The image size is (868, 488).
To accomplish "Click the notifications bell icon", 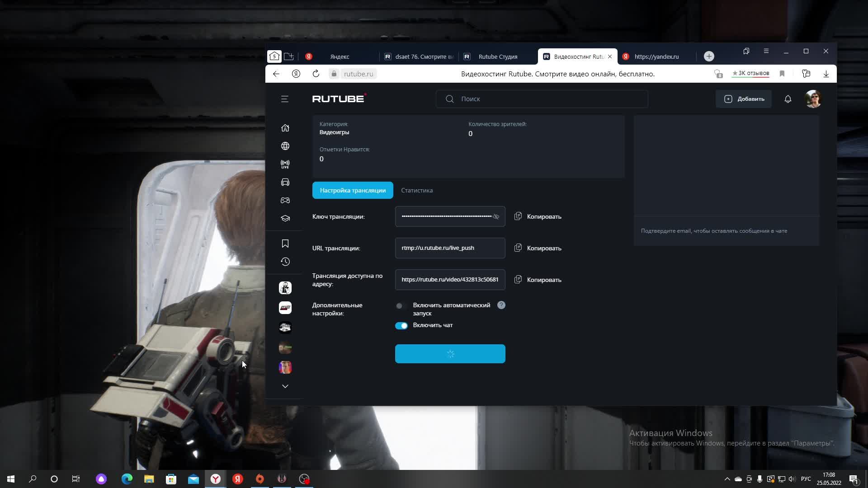I will pos(788,99).
